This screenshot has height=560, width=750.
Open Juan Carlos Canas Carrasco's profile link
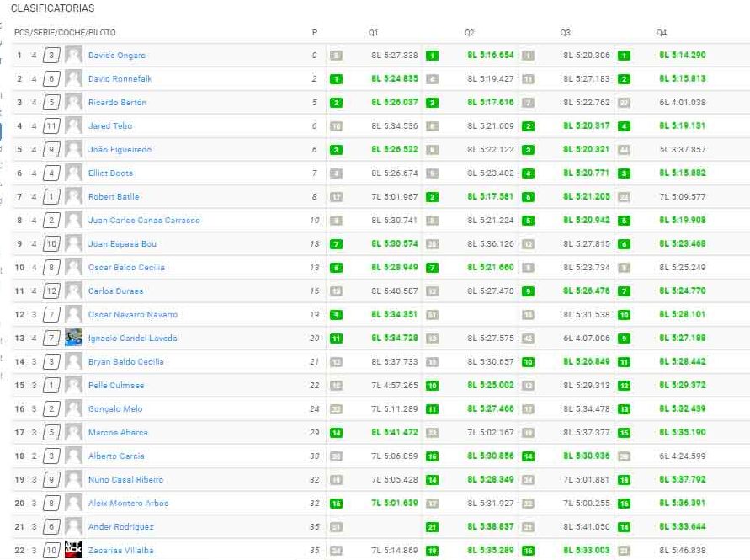[144, 221]
